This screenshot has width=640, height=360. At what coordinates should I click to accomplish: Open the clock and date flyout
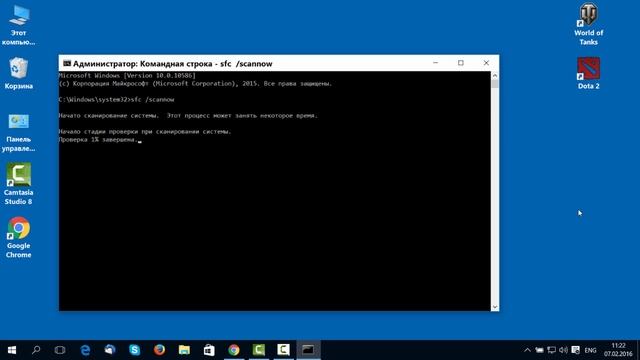pyautogui.click(x=618, y=350)
